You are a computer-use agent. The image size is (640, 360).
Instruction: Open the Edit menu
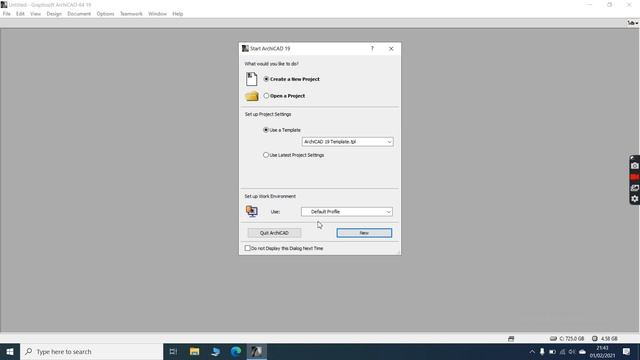[x=20, y=14]
